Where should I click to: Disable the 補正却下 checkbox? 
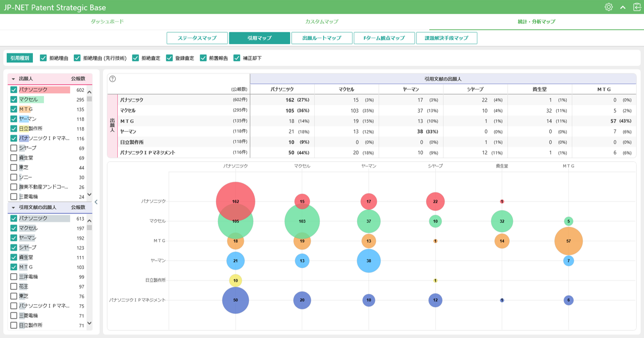[237, 58]
